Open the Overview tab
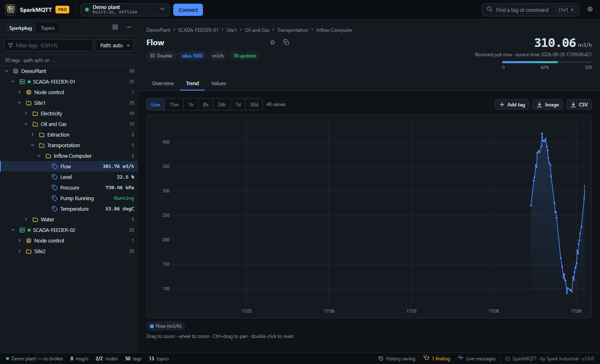The height and width of the screenshot is (364, 600). (163, 83)
